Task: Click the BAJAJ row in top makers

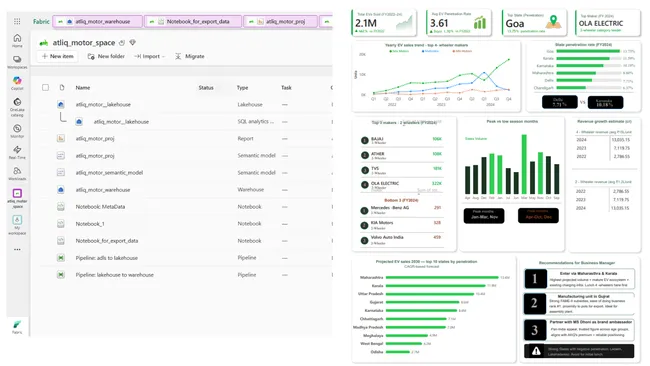Action: 401,141
